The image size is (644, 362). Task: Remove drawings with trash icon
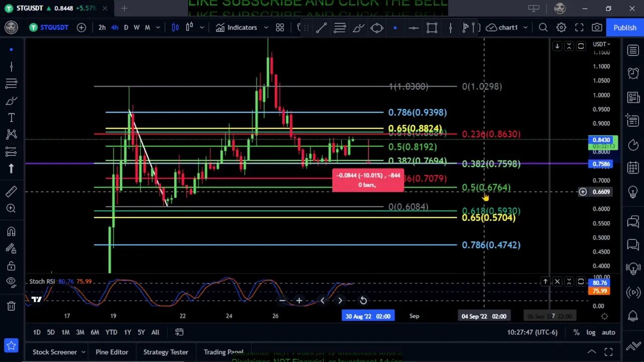(11, 306)
